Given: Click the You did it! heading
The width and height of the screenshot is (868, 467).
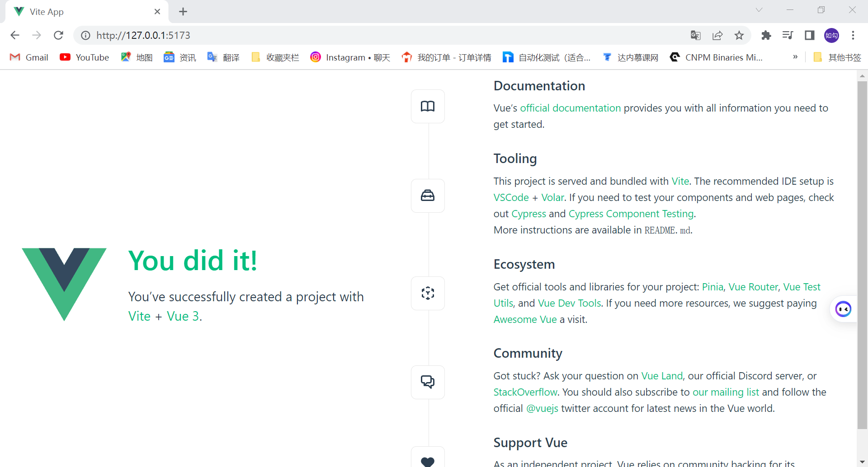Looking at the screenshot, I should (193, 261).
